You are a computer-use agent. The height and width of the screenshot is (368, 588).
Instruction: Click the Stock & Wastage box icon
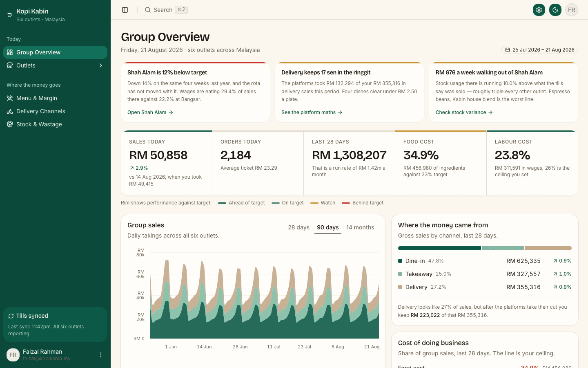click(x=10, y=124)
